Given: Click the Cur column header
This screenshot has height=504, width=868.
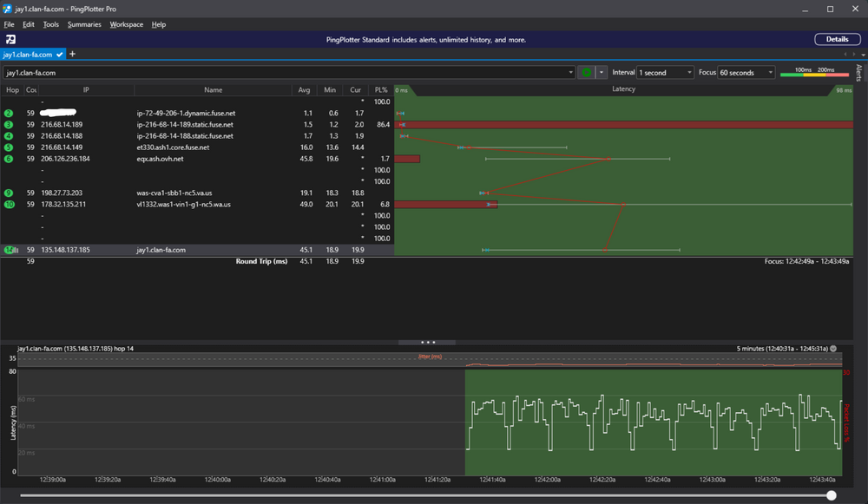Looking at the screenshot, I should click(355, 89).
